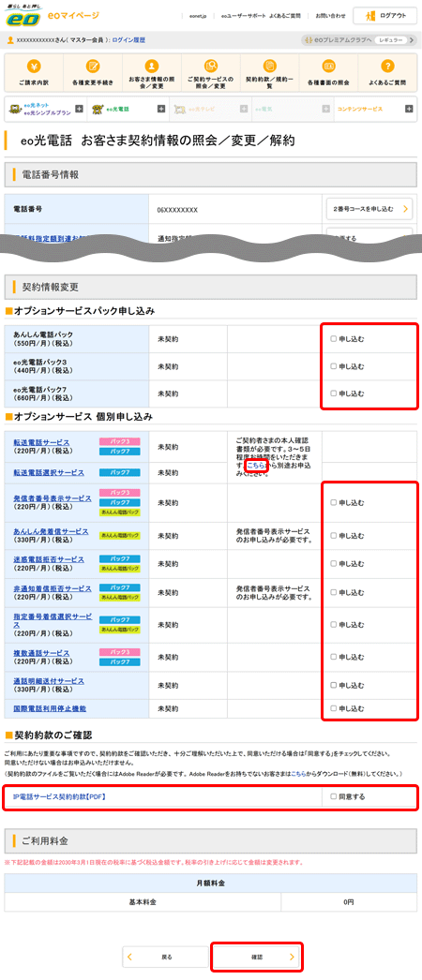
Task: Open 迷惑電話拒否サービス link
Action: click(49, 559)
